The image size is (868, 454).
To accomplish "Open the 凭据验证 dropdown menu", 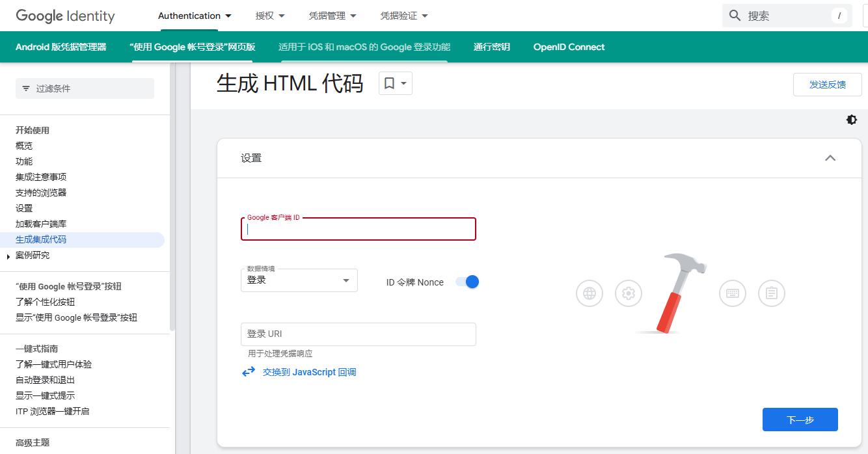I will point(404,16).
